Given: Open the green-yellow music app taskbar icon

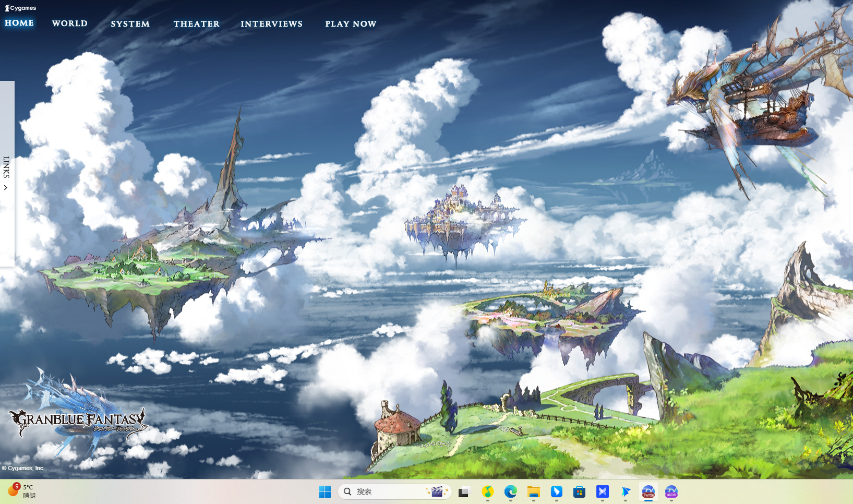Looking at the screenshot, I should tap(487, 491).
